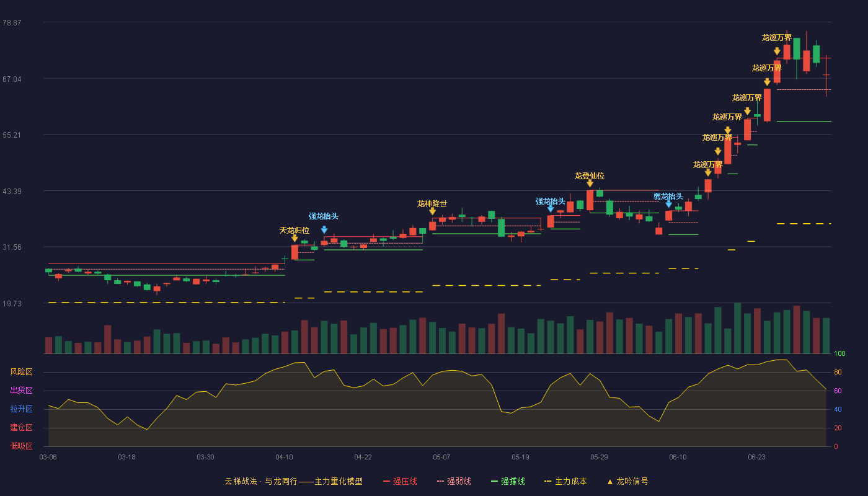Click the 强龙抬头 label in late May
Screen dimensions: 868x496
pyautogui.click(x=551, y=201)
